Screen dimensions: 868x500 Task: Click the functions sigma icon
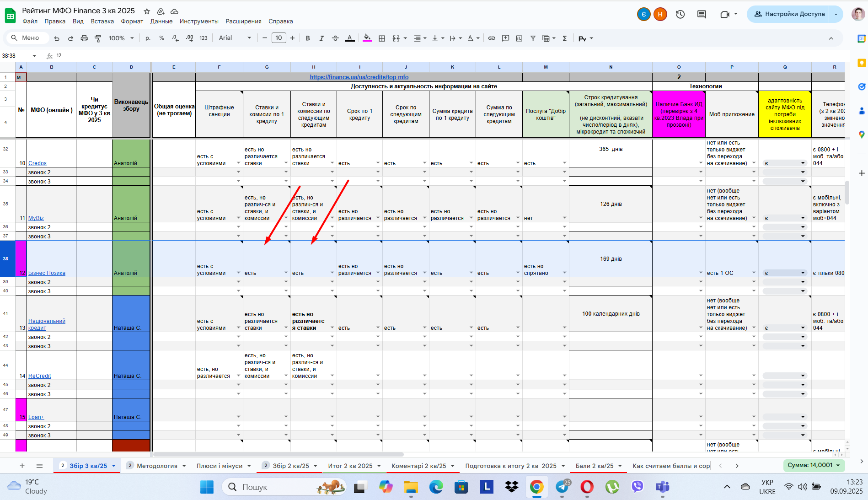(x=565, y=38)
